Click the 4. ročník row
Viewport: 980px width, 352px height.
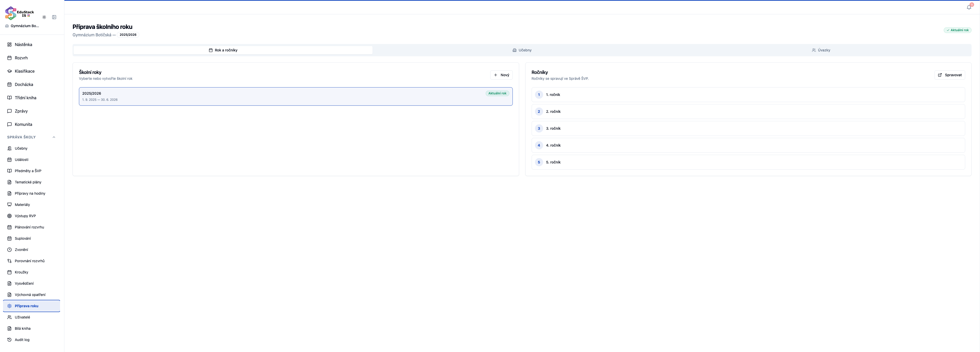coord(748,146)
